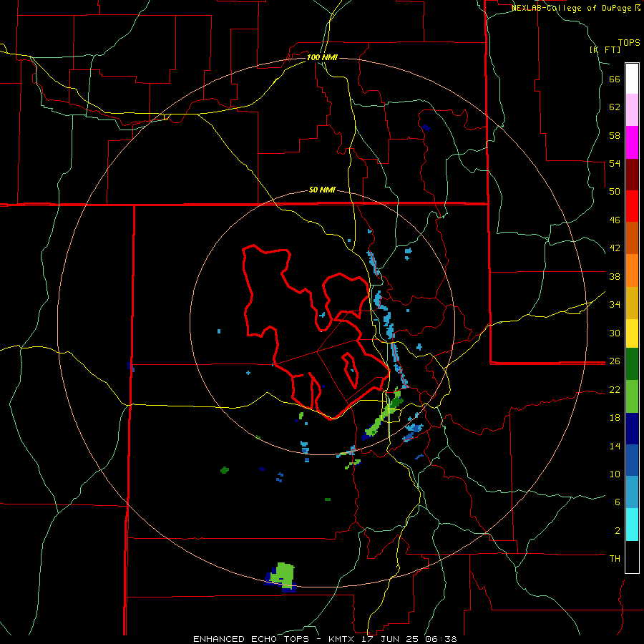This screenshot has width=644, height=644.
Task: Click the 50 NMI range ring label
Action: (x=322, y=190)
